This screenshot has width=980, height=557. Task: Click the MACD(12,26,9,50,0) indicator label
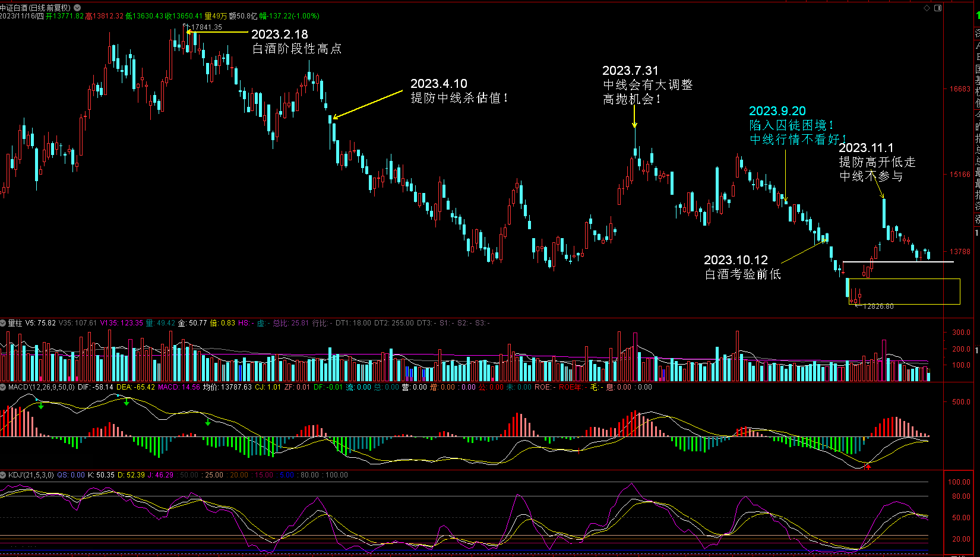(42, 387)
